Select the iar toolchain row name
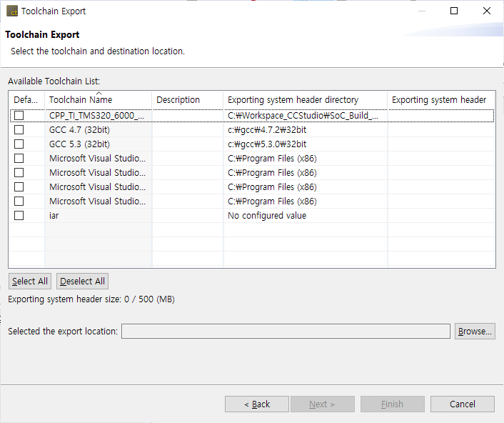 point(56,215)
